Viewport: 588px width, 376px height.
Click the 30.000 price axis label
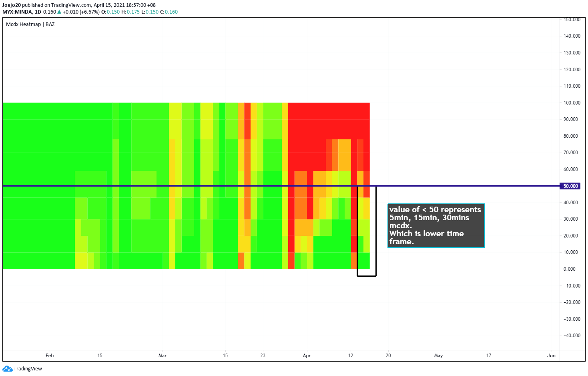pos(570,219)
